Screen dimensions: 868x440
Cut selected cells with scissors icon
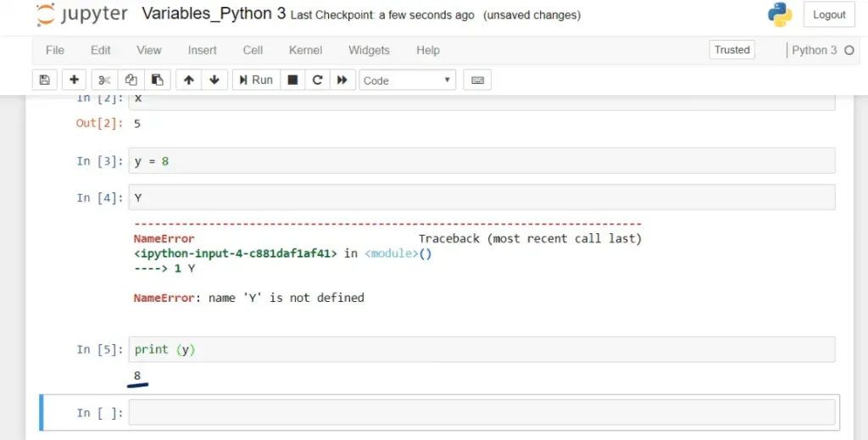(104, 80)
